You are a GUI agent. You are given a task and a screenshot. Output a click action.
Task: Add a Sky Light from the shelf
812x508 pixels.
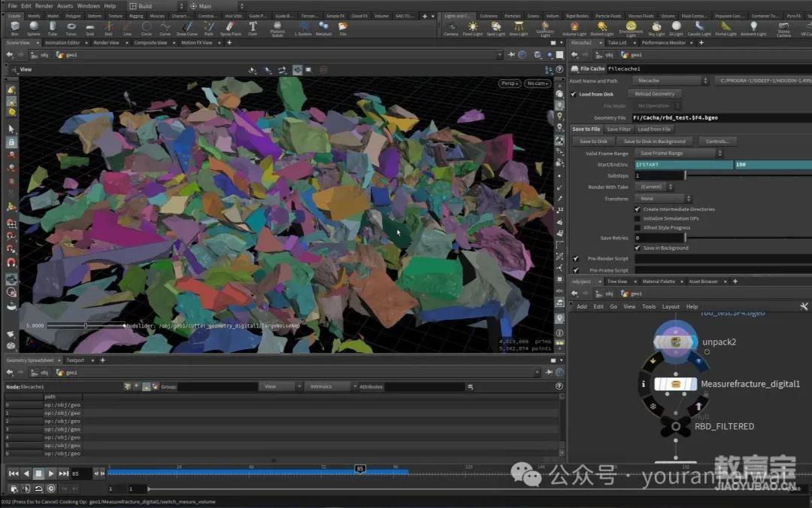coord(656,29)
